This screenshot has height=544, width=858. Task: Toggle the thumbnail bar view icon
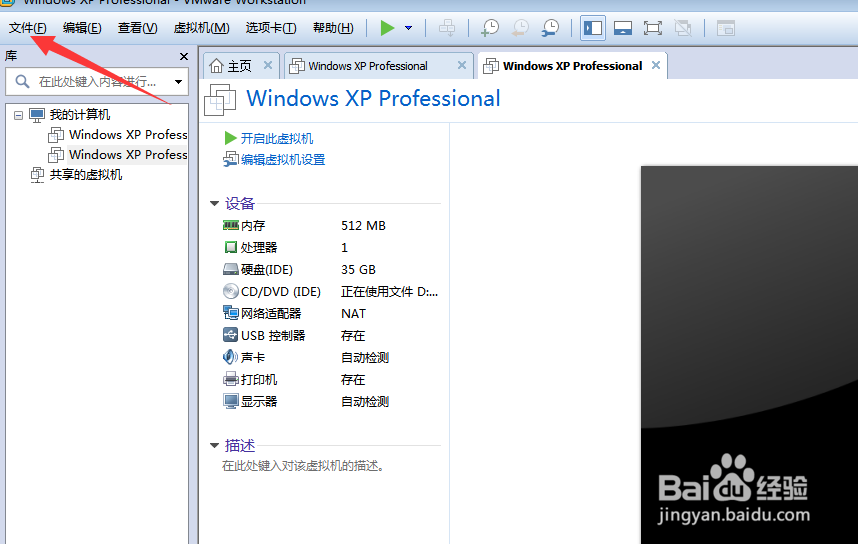[623, 28]
